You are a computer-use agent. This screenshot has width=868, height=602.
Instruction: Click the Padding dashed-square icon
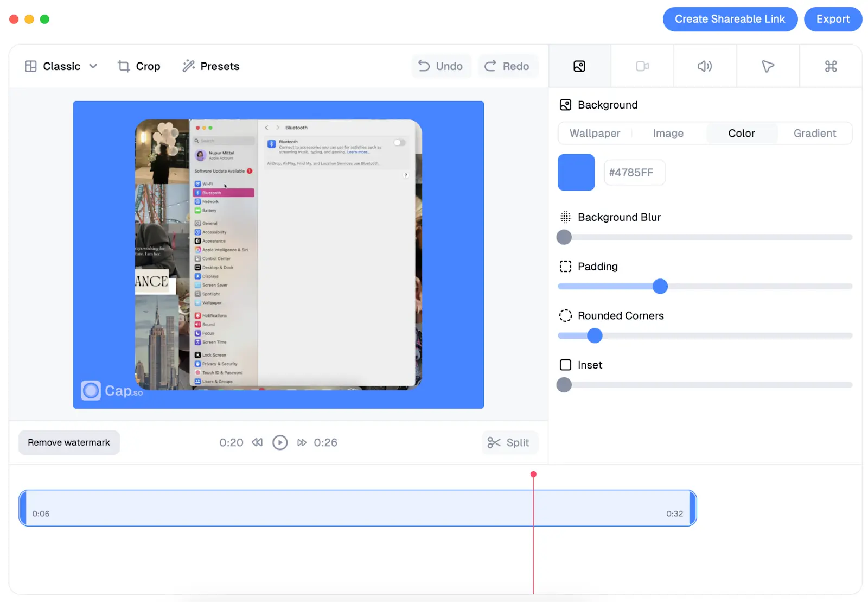[x=565, y=267]
